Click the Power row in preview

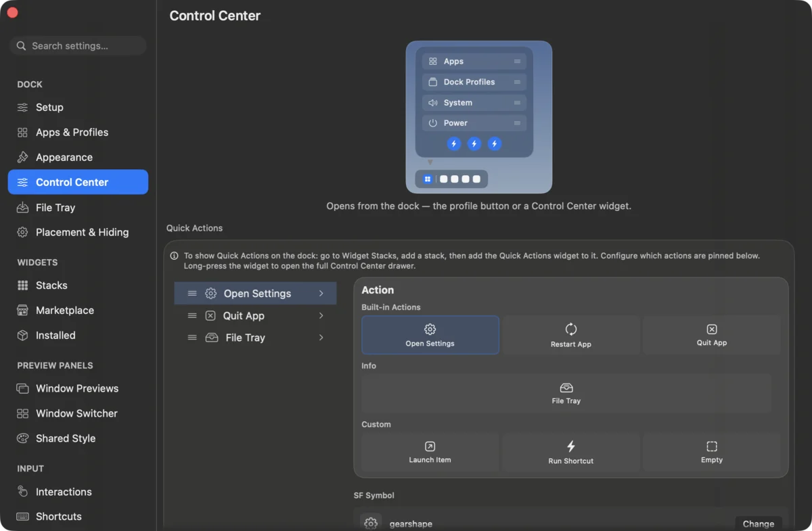474,123
